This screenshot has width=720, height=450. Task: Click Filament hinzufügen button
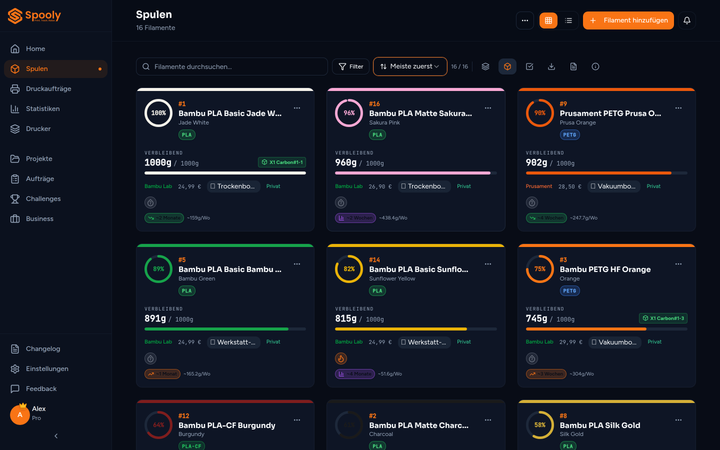point(628,21)
